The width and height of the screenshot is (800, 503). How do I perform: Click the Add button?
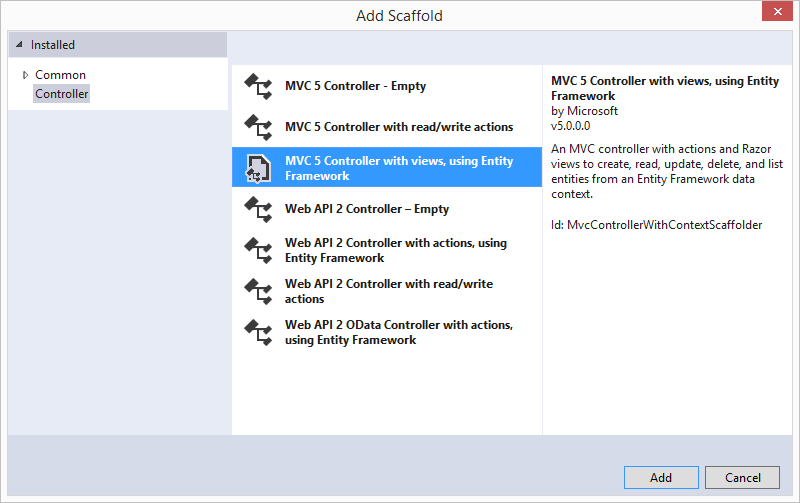(661, 477)
